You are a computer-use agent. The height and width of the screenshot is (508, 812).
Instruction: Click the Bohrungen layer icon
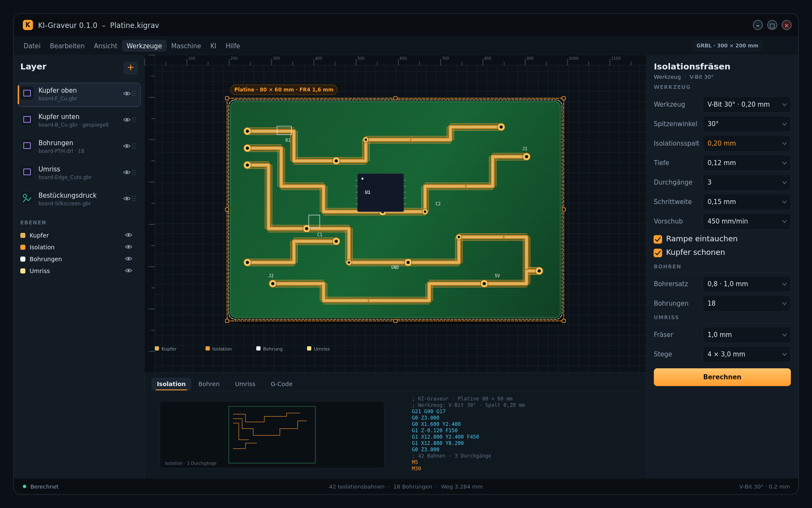point(27,146)
